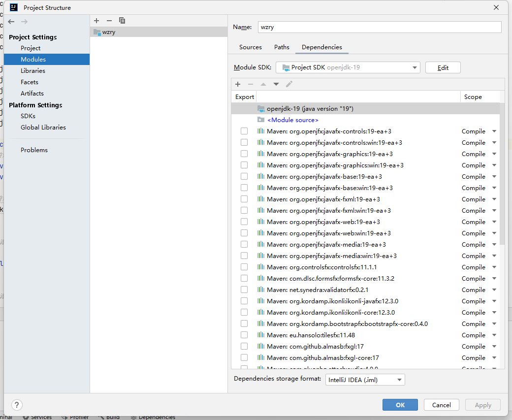The width and height of the screenshot is (512, 420).
Task: Open Project settings in sidebar
Action: click(31, 48)
